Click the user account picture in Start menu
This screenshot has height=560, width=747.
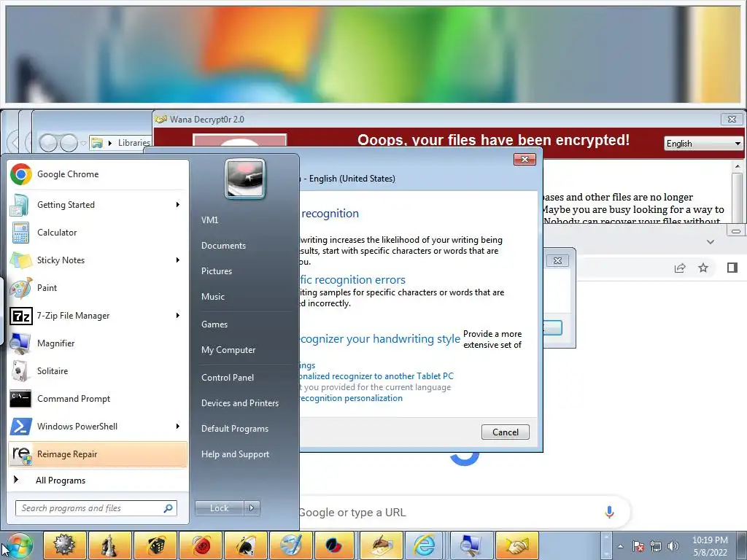(x=245, y=179)
